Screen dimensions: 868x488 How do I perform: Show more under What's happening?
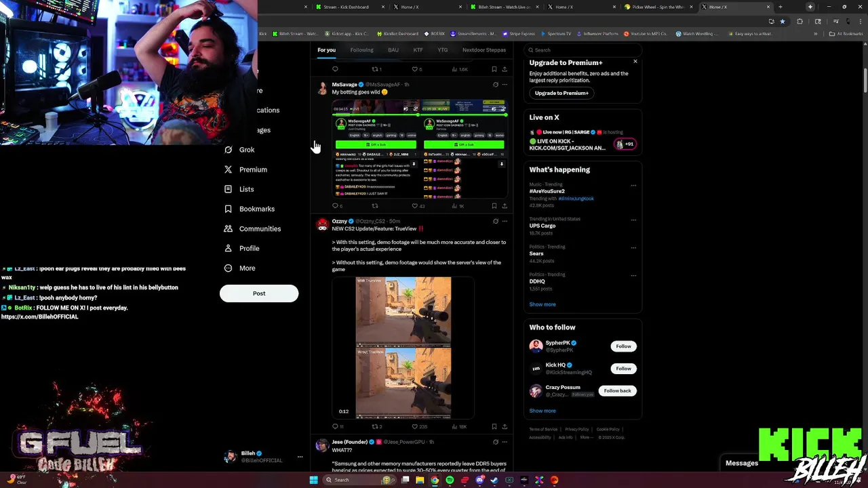pos(542,304)
